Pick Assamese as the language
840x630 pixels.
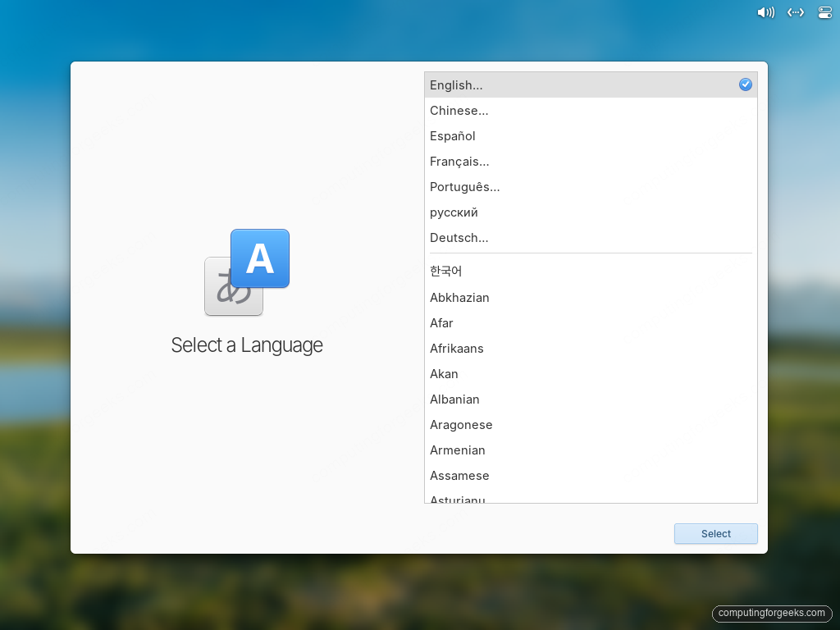(x=591, y=476)
